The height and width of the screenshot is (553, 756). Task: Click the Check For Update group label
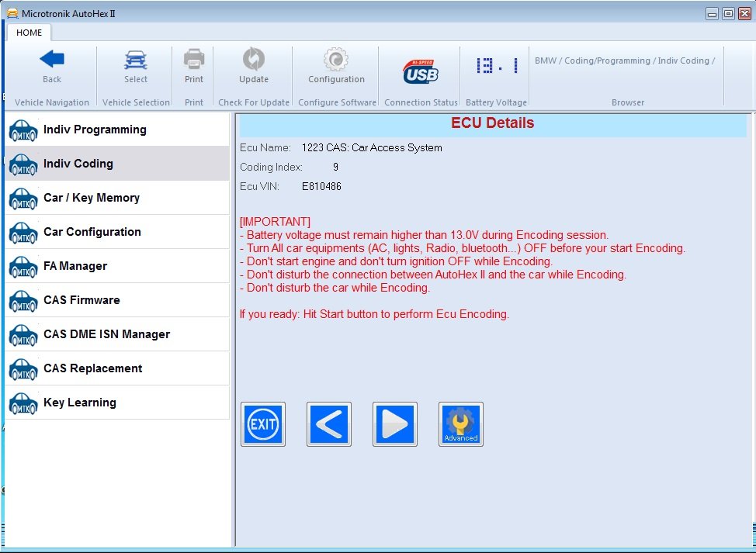click(254, 102)
